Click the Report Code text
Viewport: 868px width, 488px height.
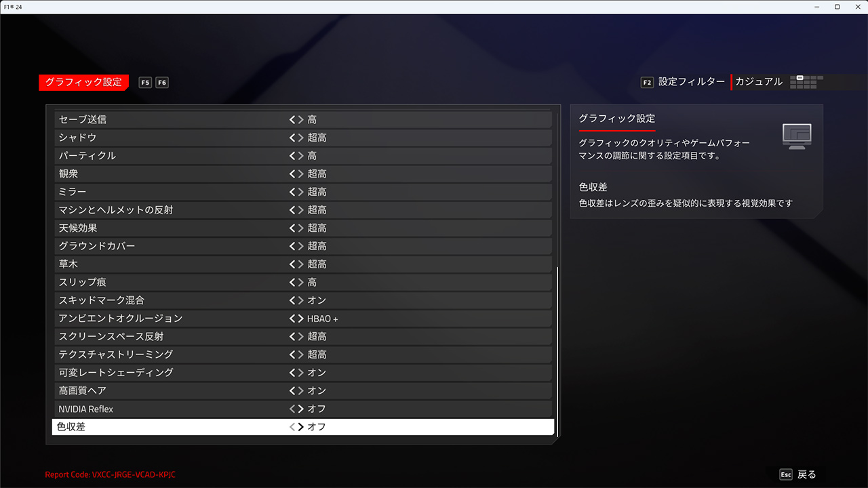tap(111, 474)
